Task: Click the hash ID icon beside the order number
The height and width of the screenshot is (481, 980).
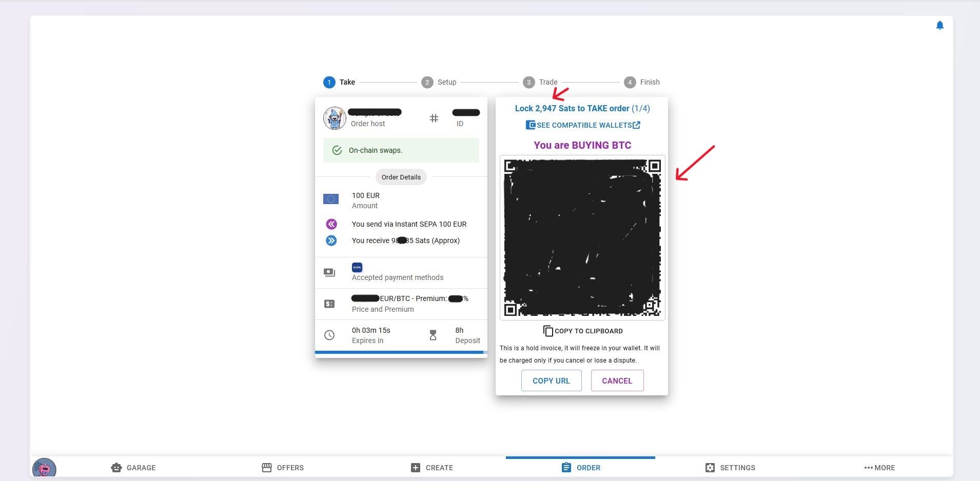Action: coord(434,118)
